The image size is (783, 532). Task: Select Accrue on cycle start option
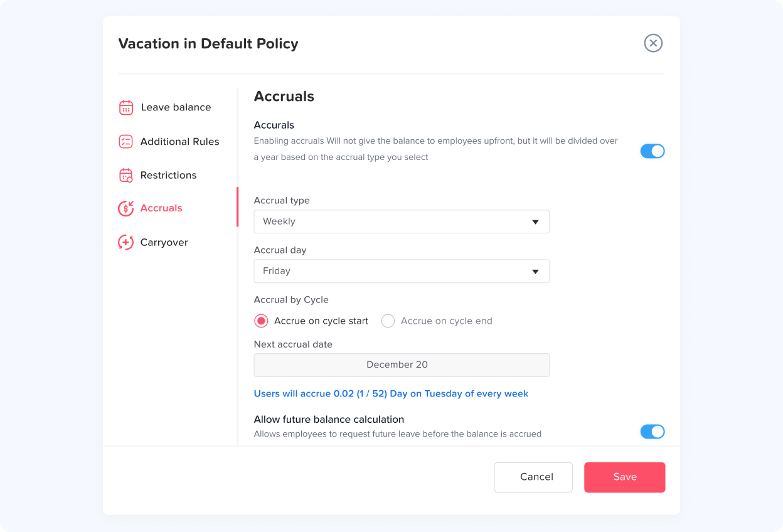[x=261, y=321]
